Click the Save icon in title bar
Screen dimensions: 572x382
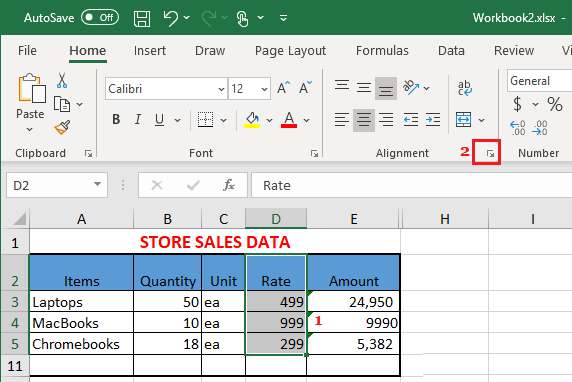pyautogui.click(x=142, y=18)
